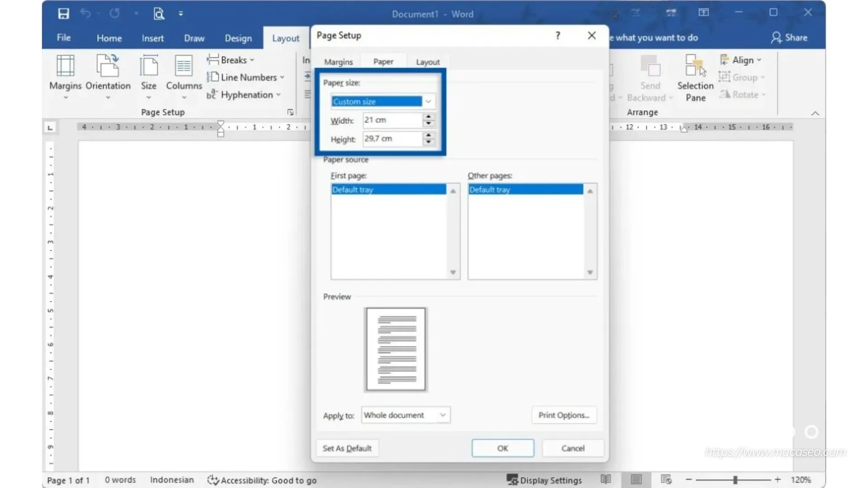The height and width of the screenshot is (488, 868).
Task: Open the File menu
Action: (64, 38)
